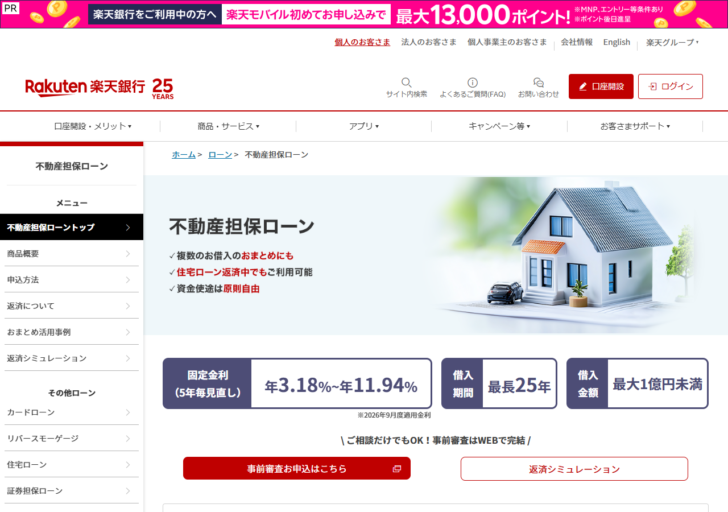The height and width of the screenshot is (512, 728).
Task: Click chevron next to 申込方法
Action: tap(128, 280)
